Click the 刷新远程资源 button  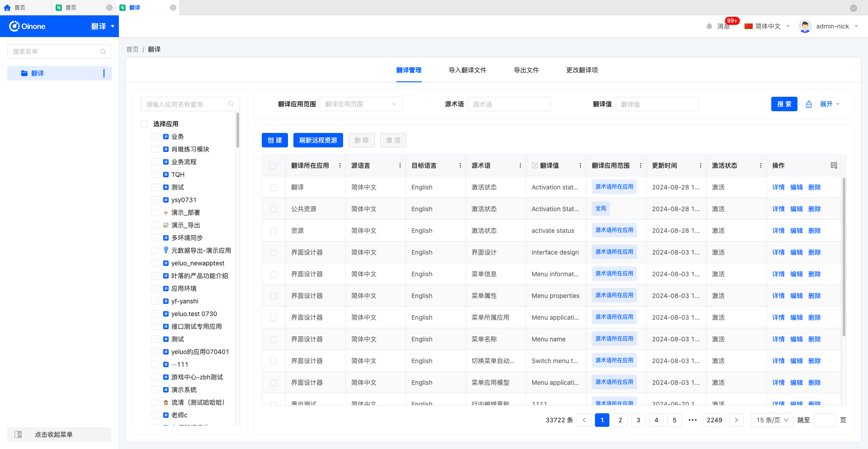[318, 140]
